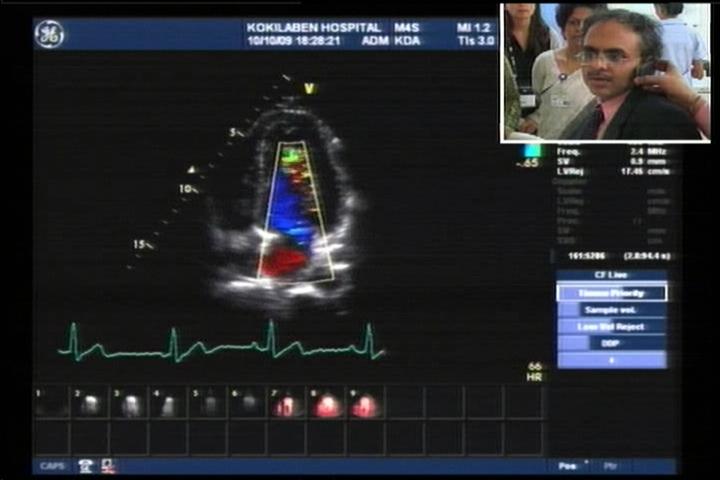Click the network computer icon in status bar
Viewport: 720px width, 480px height.
click(x=107, y=466)
